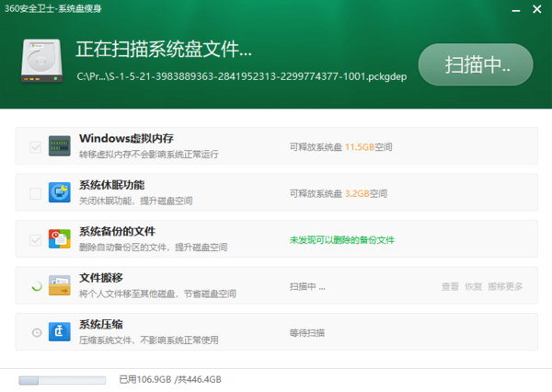The image size is (552, 392).
Task: Click the 文件搬移 folder icon
Action: tap(60, 286)
